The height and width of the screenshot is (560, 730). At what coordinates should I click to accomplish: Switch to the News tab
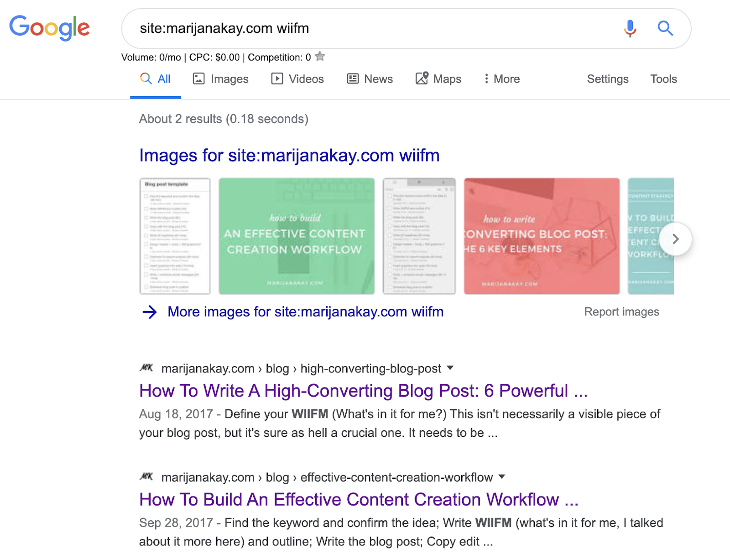pyautogui.click(x=370, y=79)
